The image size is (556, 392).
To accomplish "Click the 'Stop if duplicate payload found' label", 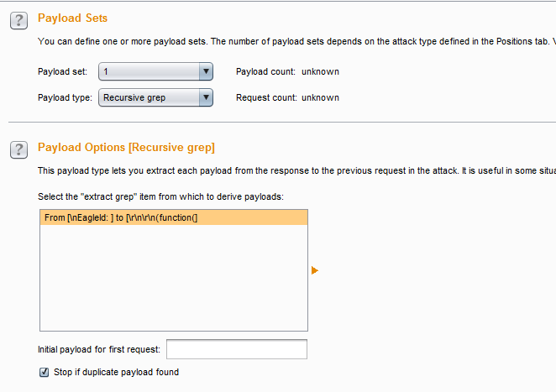I will point(116,373).
